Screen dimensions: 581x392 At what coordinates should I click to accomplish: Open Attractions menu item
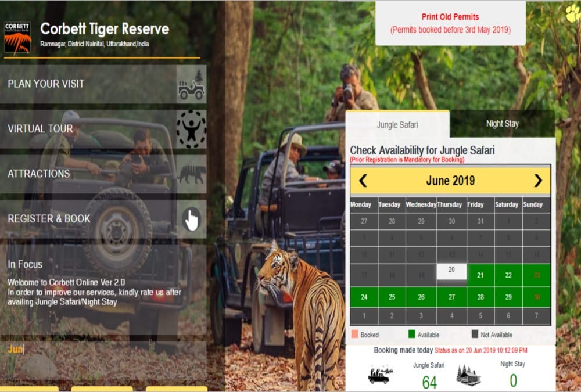(103, 174)
